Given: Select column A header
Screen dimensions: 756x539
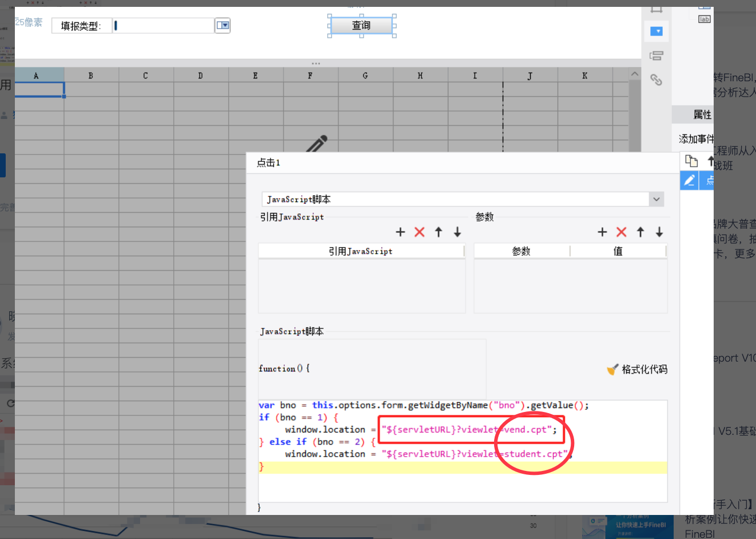Looking at the screenshot, I should click(39, 76).
